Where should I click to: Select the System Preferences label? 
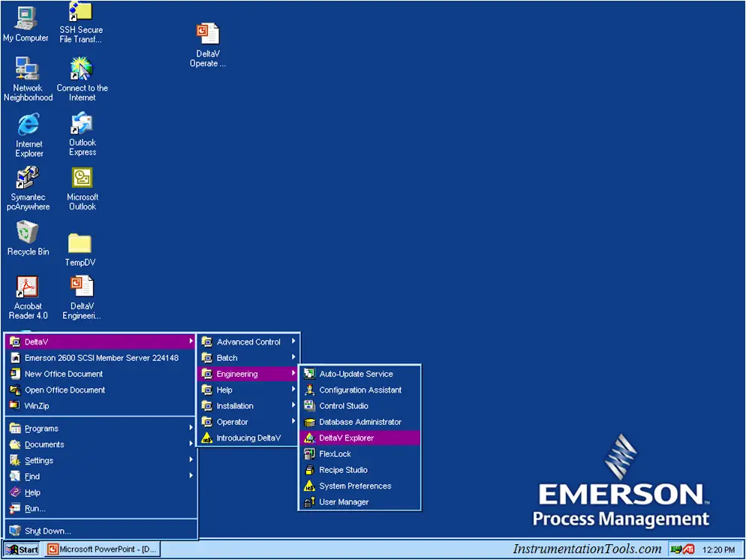pos(355,486)
